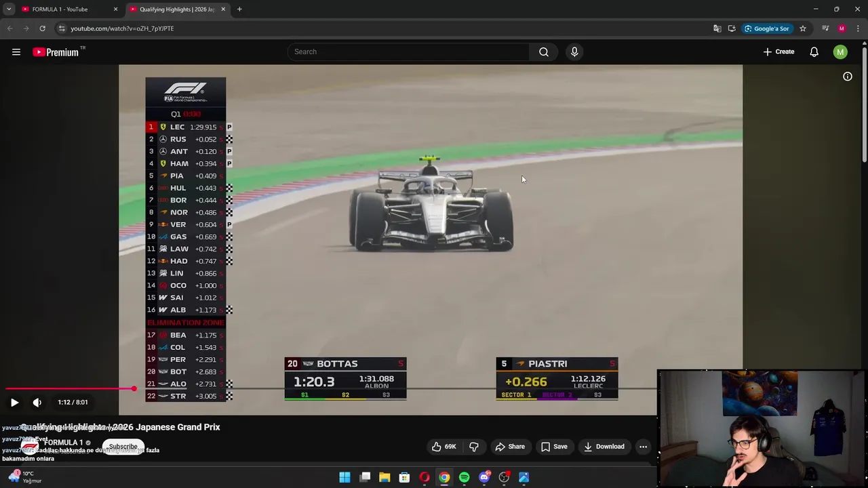Play the paused video
The image size is (868, 488).
point(14,402)
